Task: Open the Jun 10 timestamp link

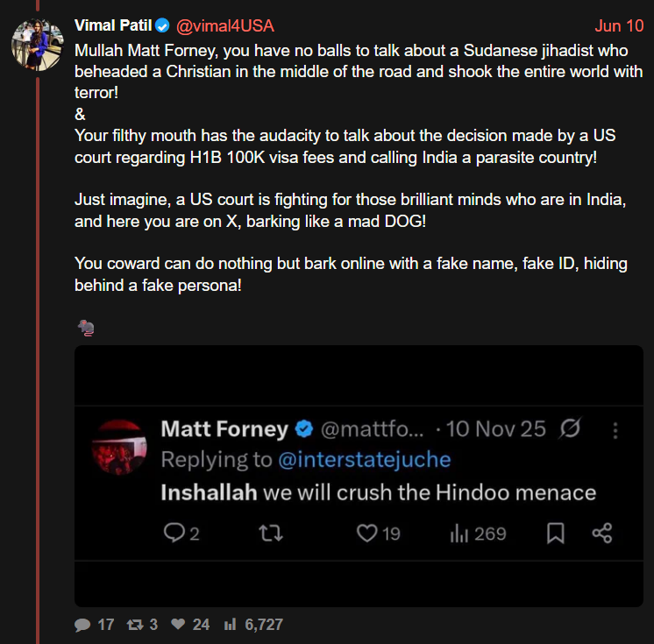Action: point(620,25)
